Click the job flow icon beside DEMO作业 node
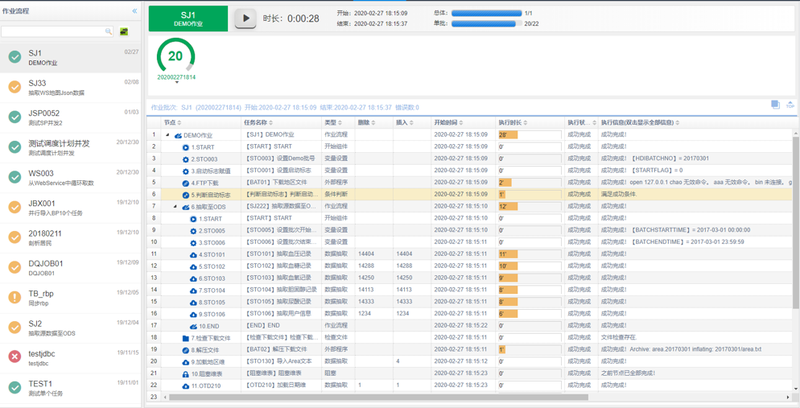The image size is (800, 408). (178, 136)
